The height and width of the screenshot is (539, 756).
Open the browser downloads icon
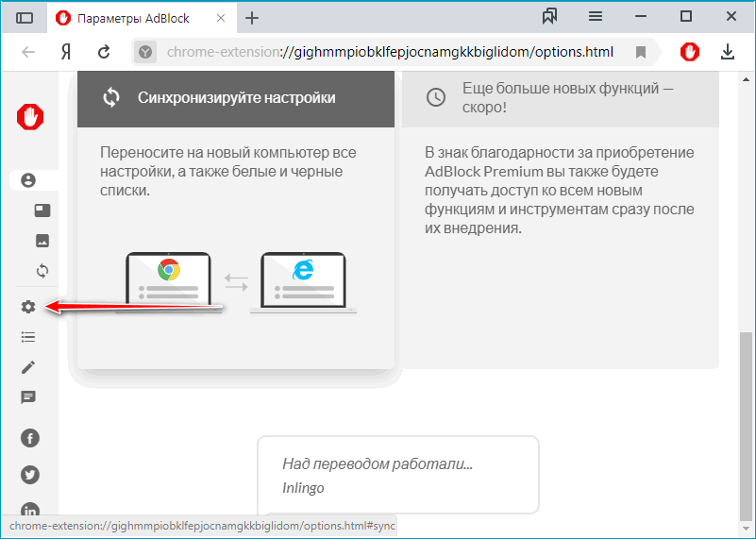(x=728, y=52)
